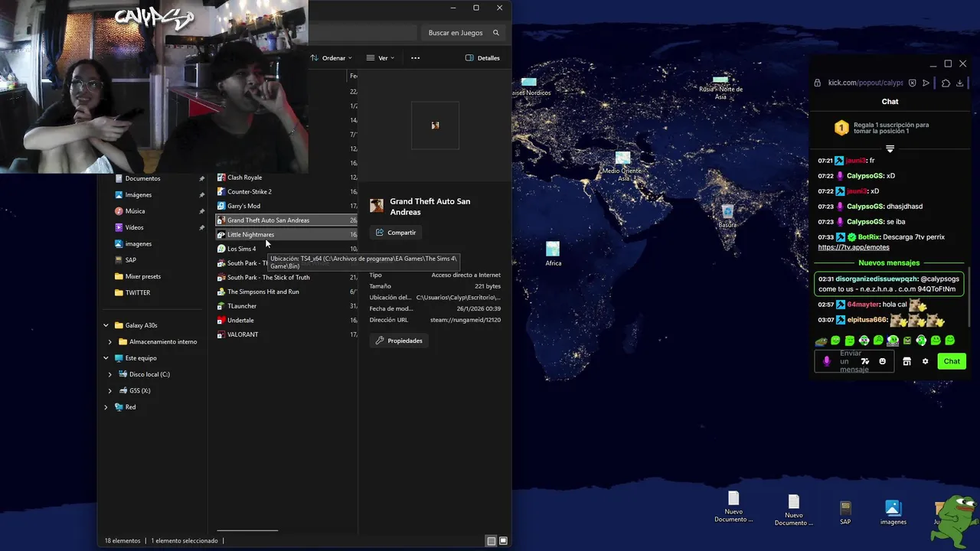Click the GTA San Andreas preview thumbnail
Screen dimensions: 980x551
tap(435, 126)
